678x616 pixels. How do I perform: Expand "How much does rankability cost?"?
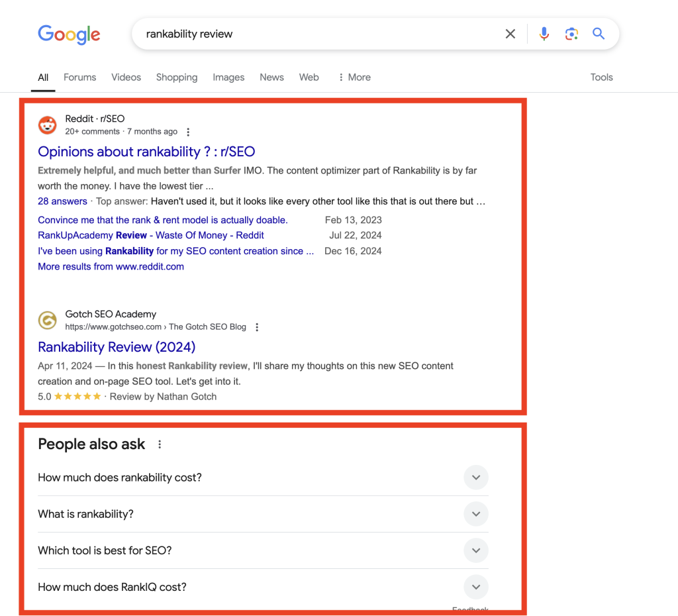coord(475,478)
